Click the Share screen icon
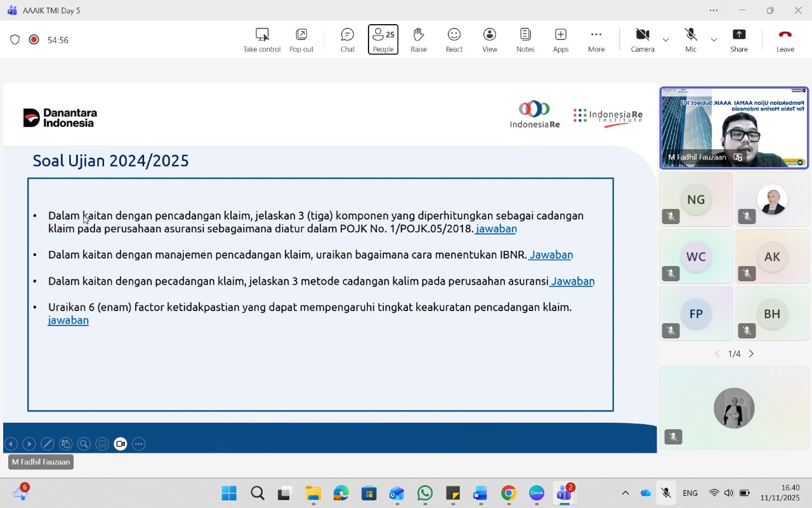The width and height of the screenshot is (812, 508). 738,39
